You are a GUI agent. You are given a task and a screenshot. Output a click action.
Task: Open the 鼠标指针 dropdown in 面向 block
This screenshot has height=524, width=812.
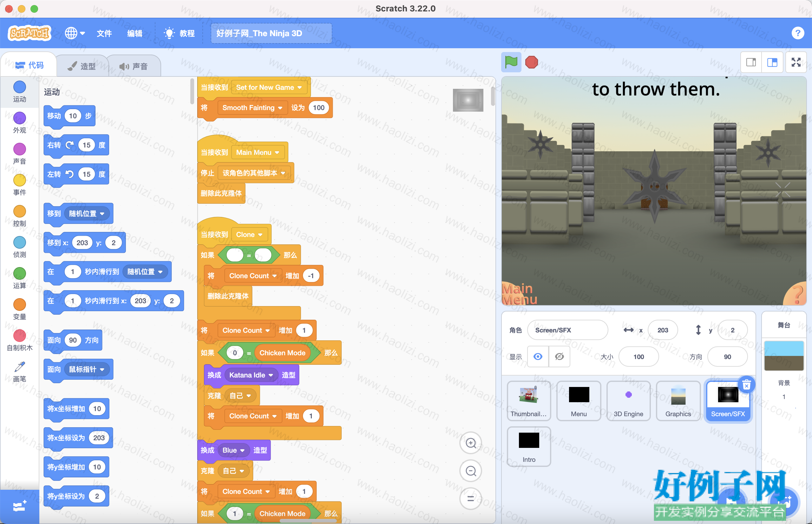pos(86,369)
